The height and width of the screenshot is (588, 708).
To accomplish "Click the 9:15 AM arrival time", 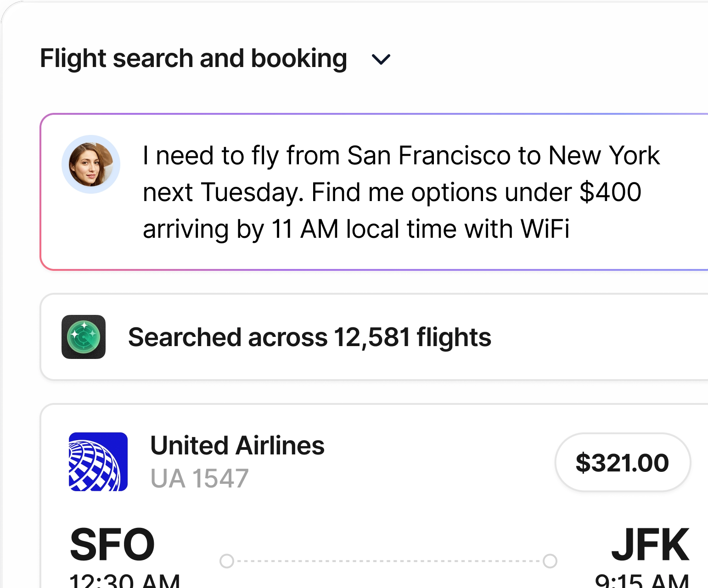I will click(x=642, y=581).
